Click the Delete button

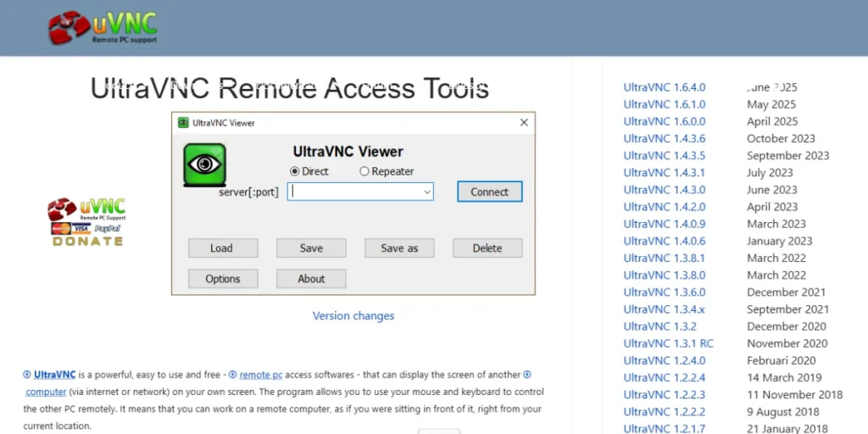click(x=487, y=248)
